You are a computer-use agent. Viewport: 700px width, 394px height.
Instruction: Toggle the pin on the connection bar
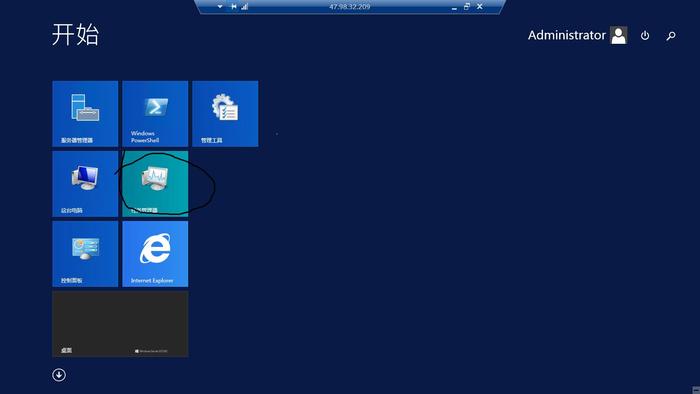233,7
